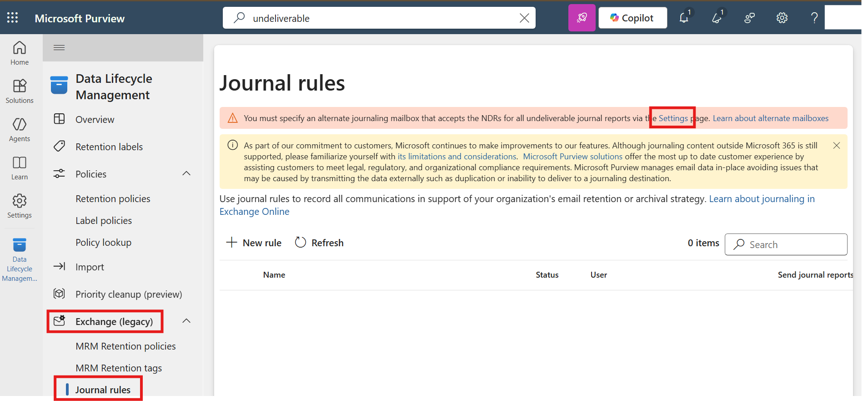Open Policy lookup
This screenshot has height=401, width=868.
(103, 243)
